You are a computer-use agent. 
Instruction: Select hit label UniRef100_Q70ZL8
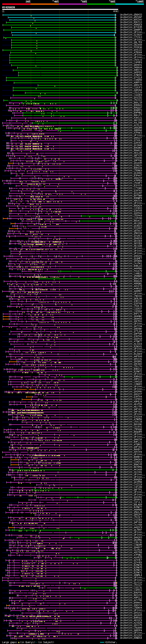131,77
